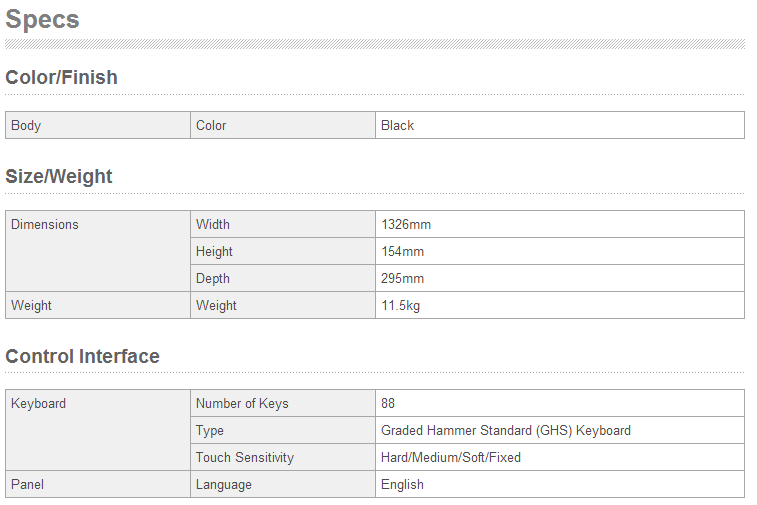Click the 295mm depth value
Viewport: 757px width, 505px height.
coord(402,278)
